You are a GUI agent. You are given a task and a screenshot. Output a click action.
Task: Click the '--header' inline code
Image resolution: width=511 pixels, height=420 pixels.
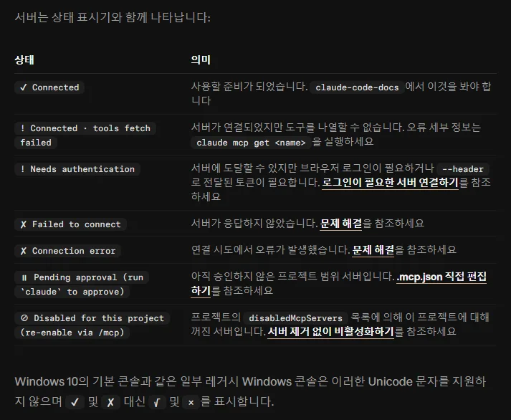pos(463,169)
